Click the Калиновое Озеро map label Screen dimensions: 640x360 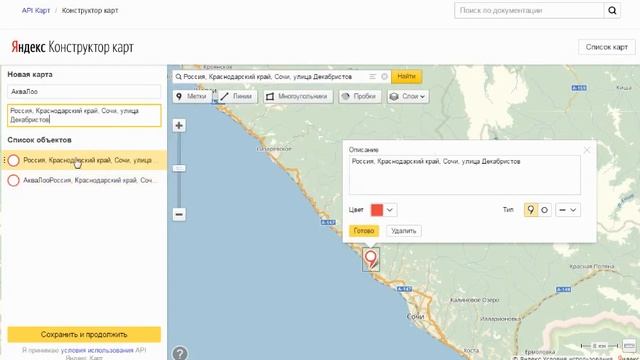point(474,300)
